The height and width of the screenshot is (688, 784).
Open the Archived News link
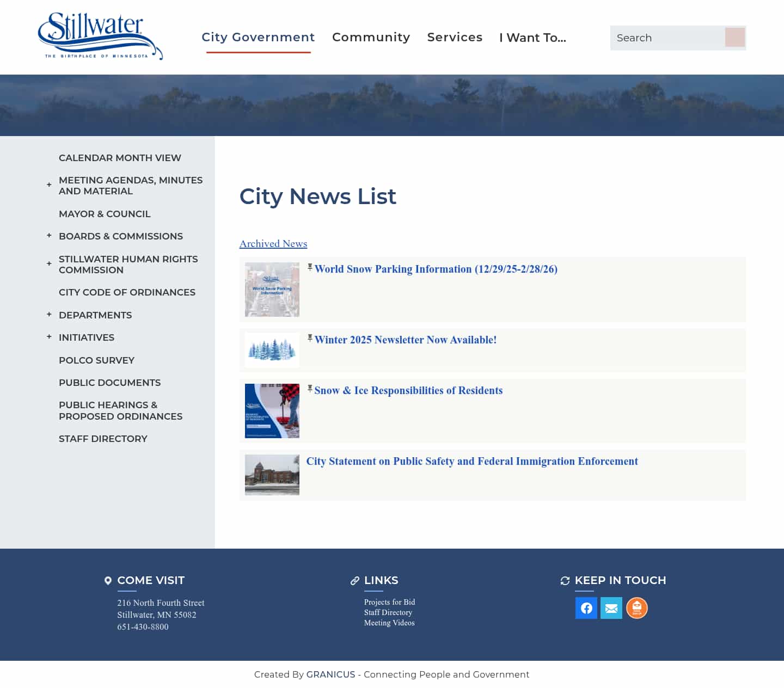pyautogui.click(x=273, y=243)
